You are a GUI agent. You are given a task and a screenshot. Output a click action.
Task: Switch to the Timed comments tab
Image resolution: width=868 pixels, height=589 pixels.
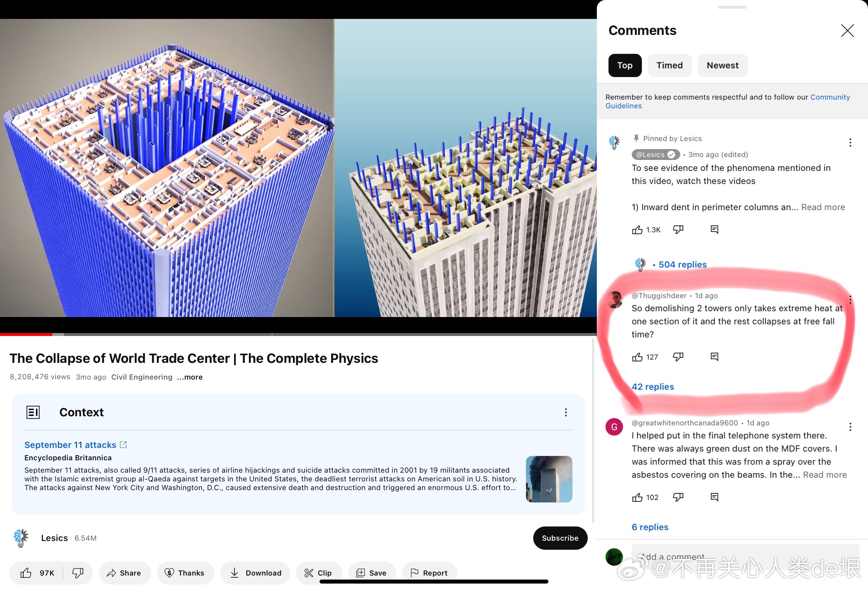(x=669, y=65)
